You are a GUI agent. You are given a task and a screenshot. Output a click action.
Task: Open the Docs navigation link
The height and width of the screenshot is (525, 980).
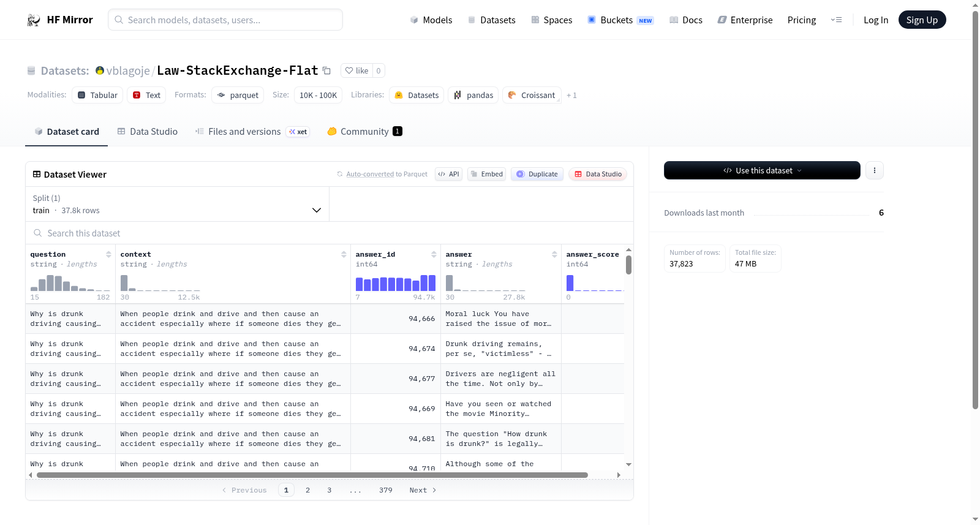[x=686, y=20]
